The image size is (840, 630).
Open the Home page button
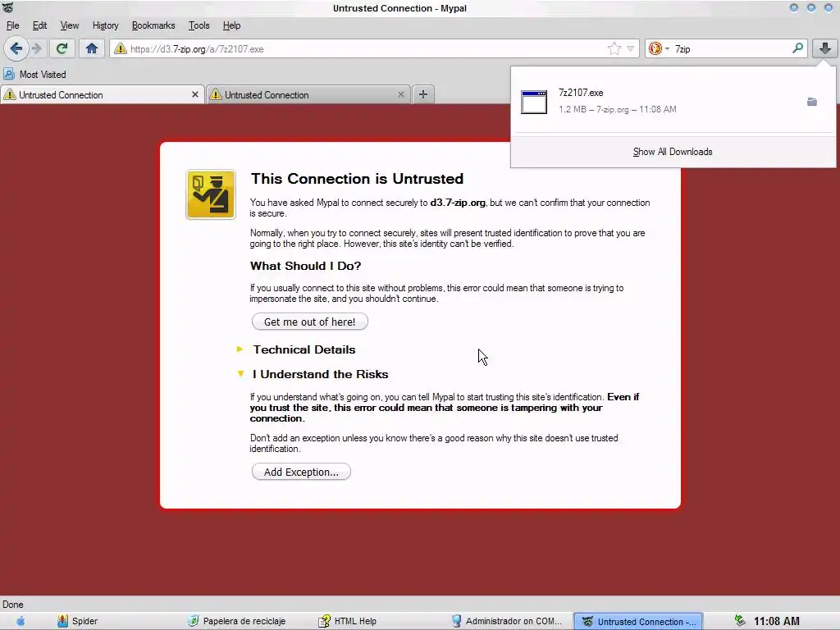tap(92, 48)
